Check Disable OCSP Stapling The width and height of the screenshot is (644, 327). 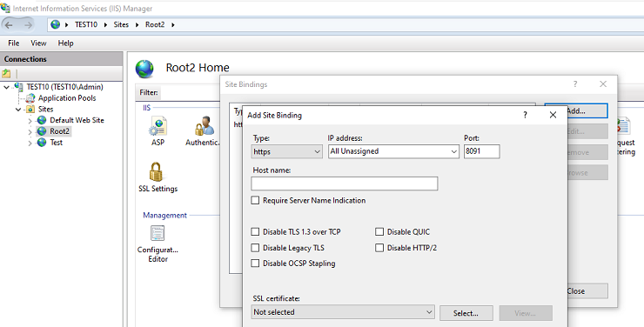(x=255, y=264)
